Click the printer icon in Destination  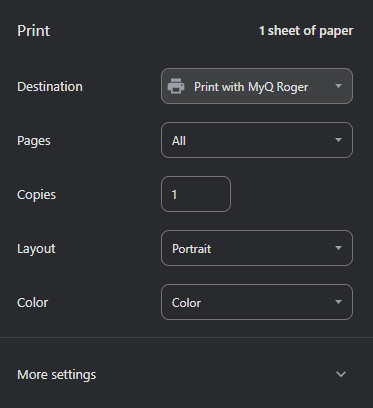[176, 86]
